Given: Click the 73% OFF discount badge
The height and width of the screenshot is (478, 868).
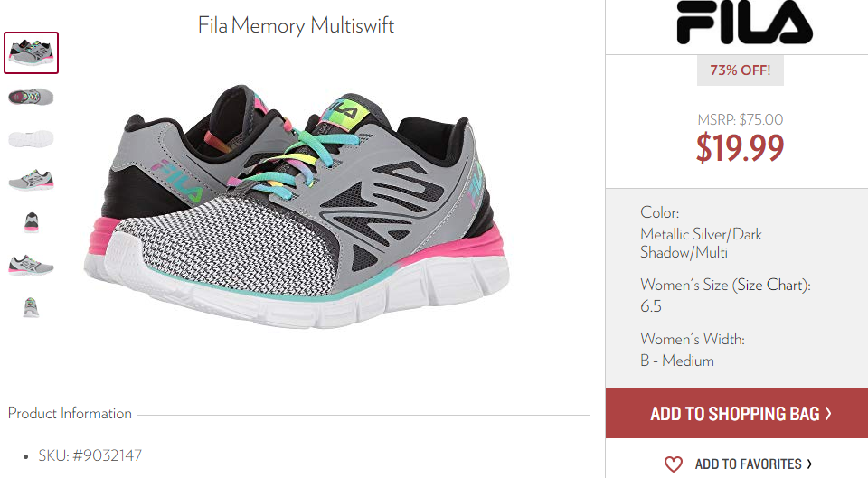Looking at the screenshot, I should [741, 70].
